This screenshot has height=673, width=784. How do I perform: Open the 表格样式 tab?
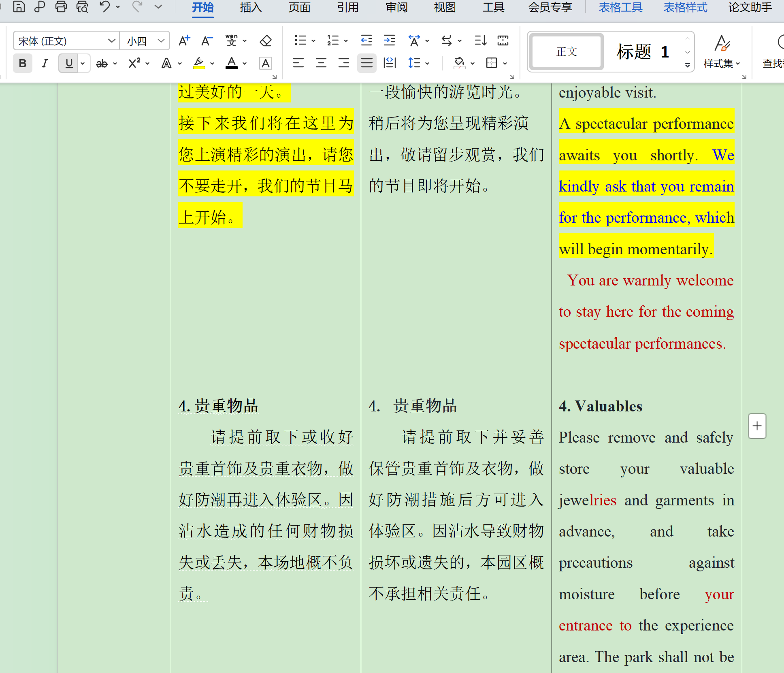[x=685, y=8]
